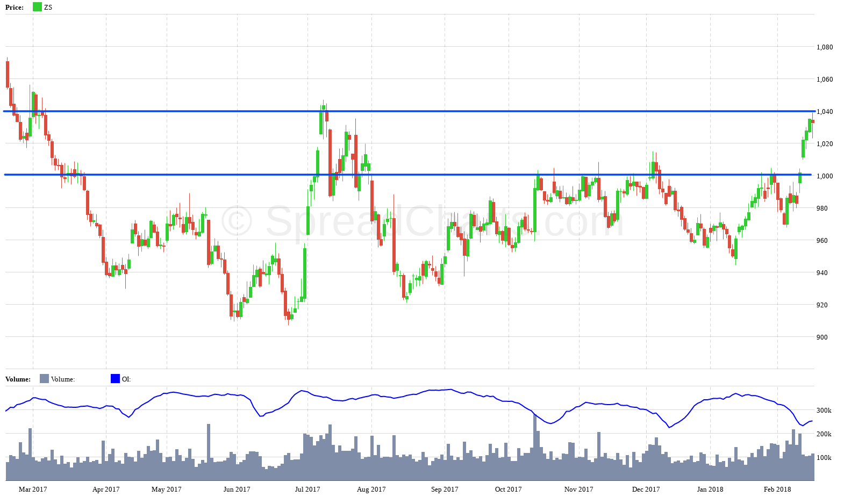This screenshot has height=504, width=844.
Task: Select the 'OI:' legend label
Action: click(126, 379)
